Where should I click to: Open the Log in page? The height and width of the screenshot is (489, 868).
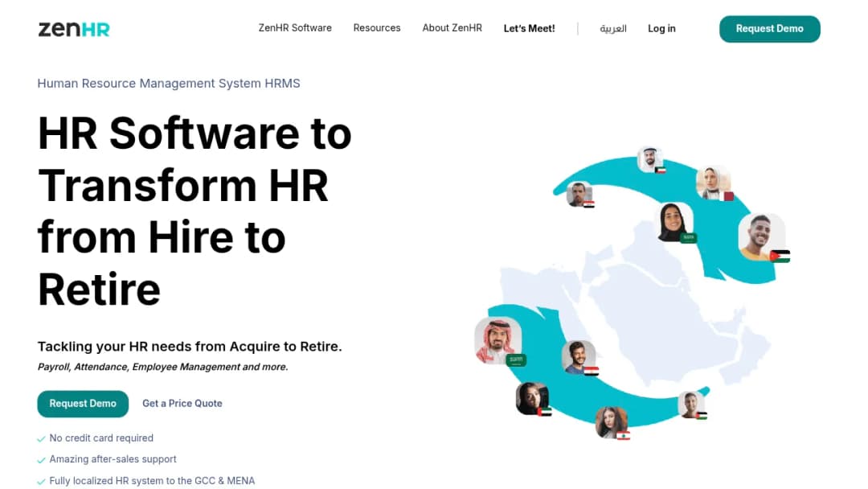pyautogui.click(x=661, y=29)
